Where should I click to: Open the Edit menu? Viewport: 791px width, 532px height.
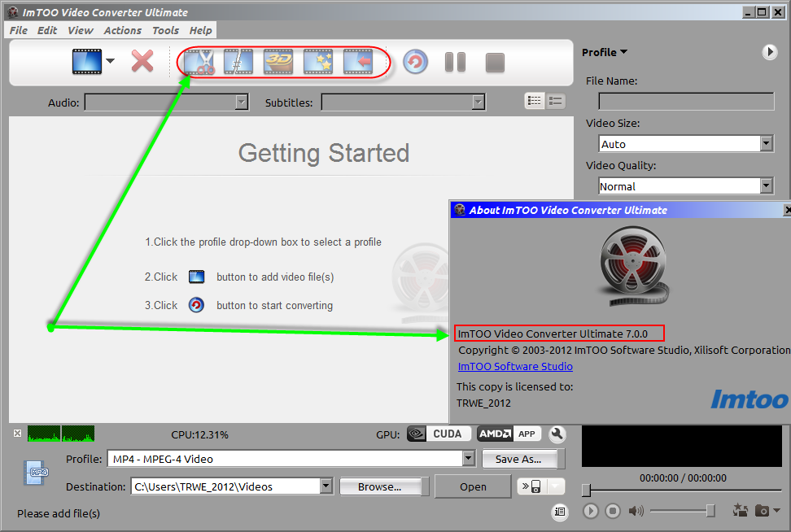tap(47, 30)
